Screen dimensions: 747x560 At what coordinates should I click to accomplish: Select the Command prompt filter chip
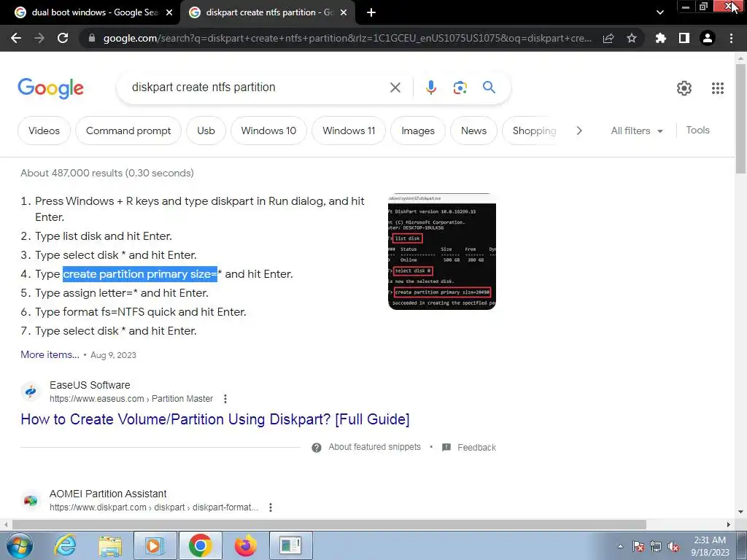pyautogui.click(x=128, y=131)
